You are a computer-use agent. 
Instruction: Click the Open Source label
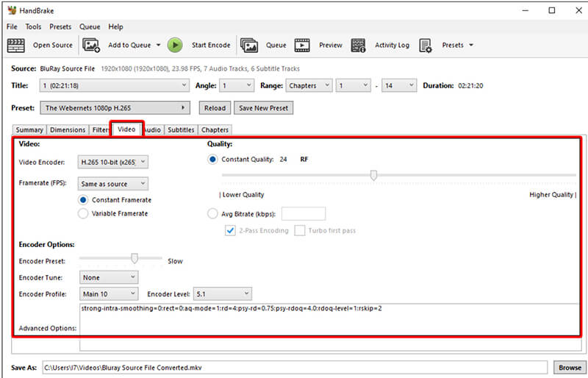coord(53,45)
